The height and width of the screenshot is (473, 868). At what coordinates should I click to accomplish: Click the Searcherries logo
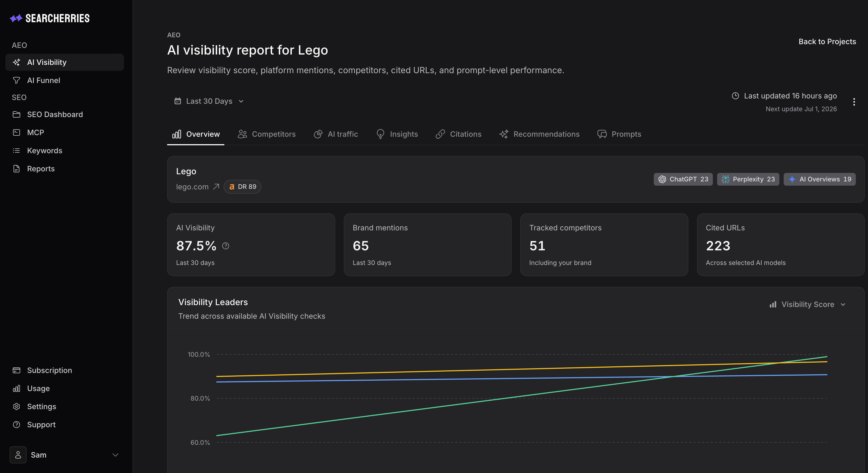(x=49, y=18)
